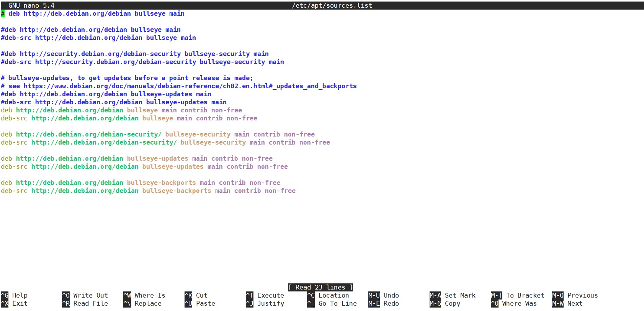Select the ^R Read File shortcut
The image size is (644, 311).
[x=85, y=303]
